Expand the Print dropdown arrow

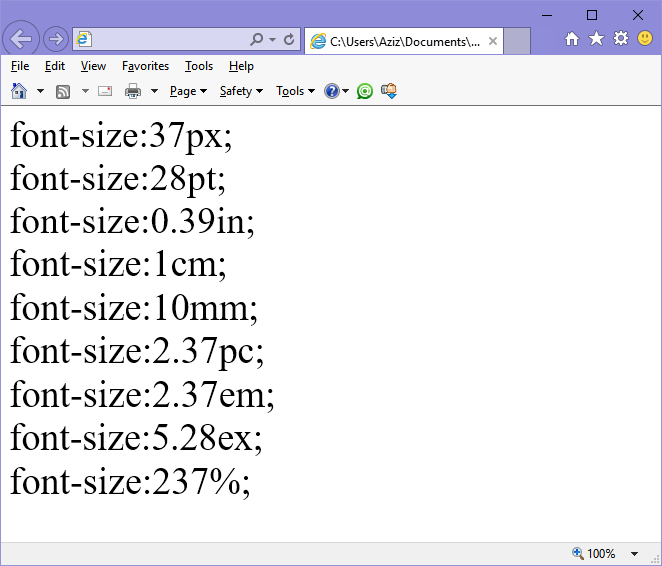click(x=155, y=91)
